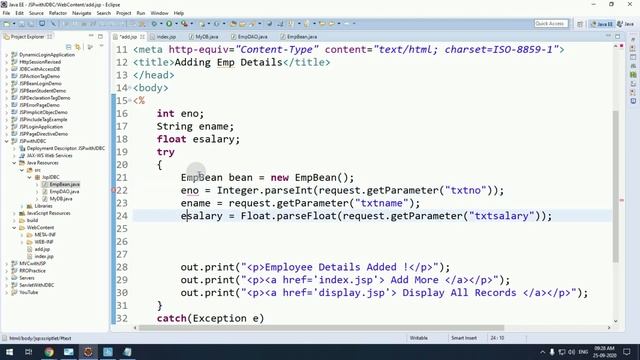640x360 pixels.
Task: Click the blue bookmark icon in right trim
Action: [x=633, y=101]
